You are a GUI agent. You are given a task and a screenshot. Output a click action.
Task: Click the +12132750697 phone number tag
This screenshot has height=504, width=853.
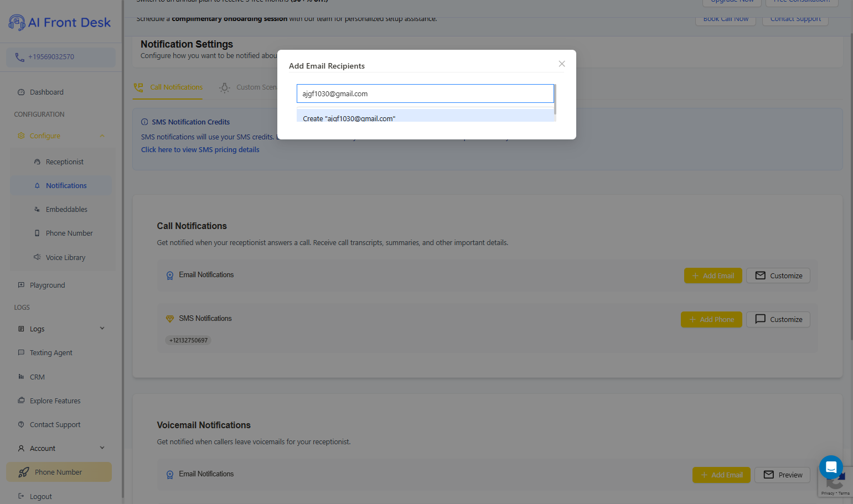point(188,341)
